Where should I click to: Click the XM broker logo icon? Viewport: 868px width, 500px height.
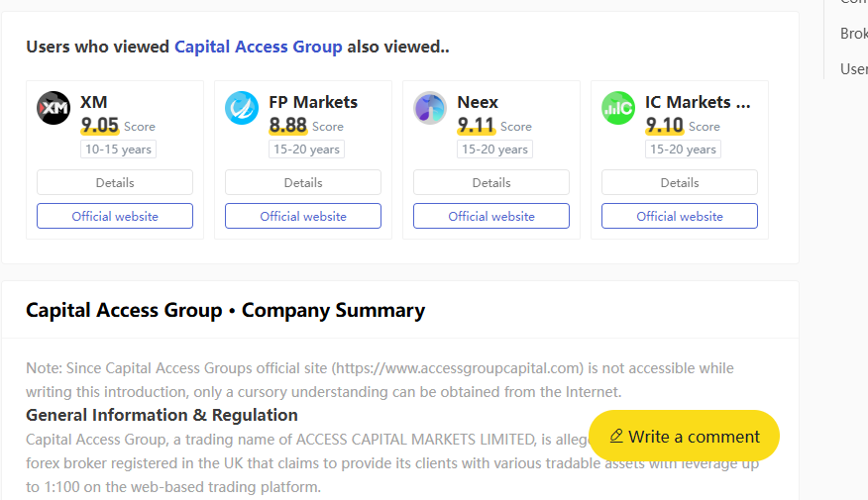(x=54, y=108)
